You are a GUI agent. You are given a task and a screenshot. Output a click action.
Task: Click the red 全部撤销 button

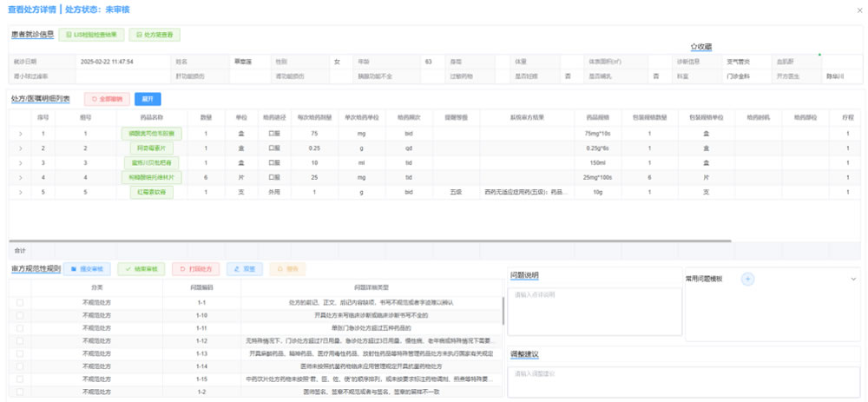click(107, 99)
